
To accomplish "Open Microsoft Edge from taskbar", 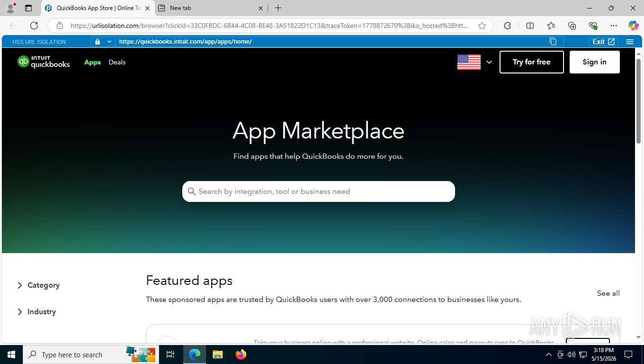I will point(194,355).
